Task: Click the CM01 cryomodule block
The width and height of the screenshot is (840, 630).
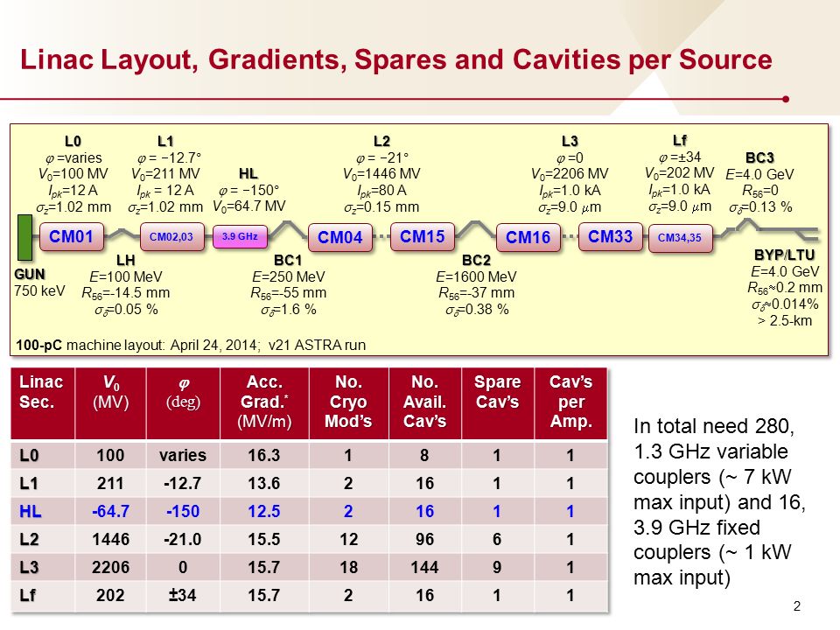Action: (71, 237)
